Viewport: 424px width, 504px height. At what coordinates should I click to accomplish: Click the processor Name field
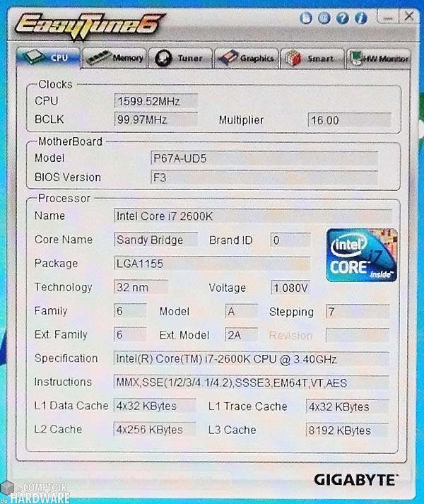tap(252, 216)
